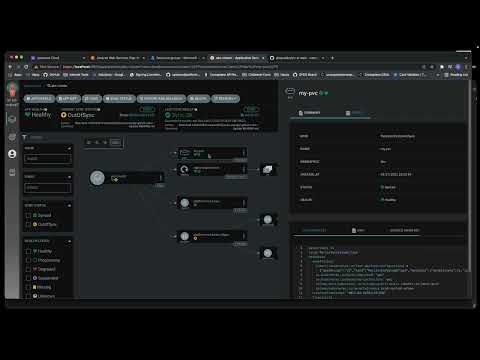Toggle the Unknown filter checkbox
480x360 pixels.
(28, 296)
